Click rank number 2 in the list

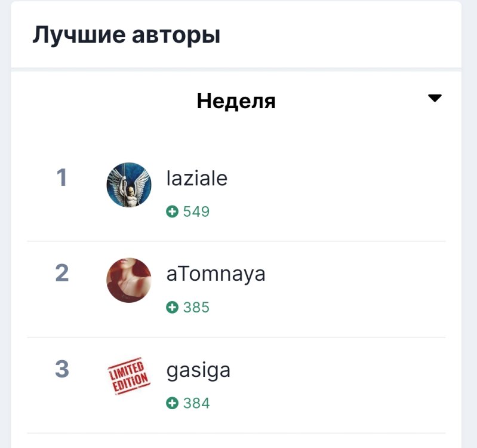(61, 274)
